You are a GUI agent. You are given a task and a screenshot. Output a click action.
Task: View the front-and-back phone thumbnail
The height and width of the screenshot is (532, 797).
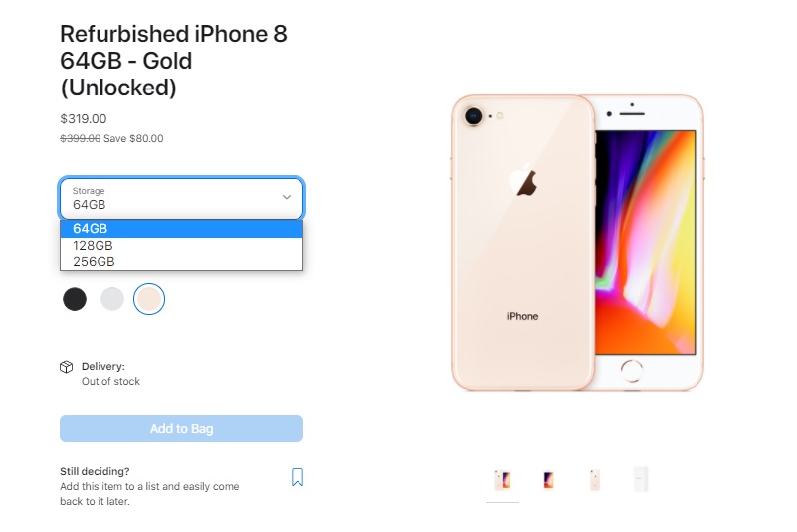pos(502,479)
